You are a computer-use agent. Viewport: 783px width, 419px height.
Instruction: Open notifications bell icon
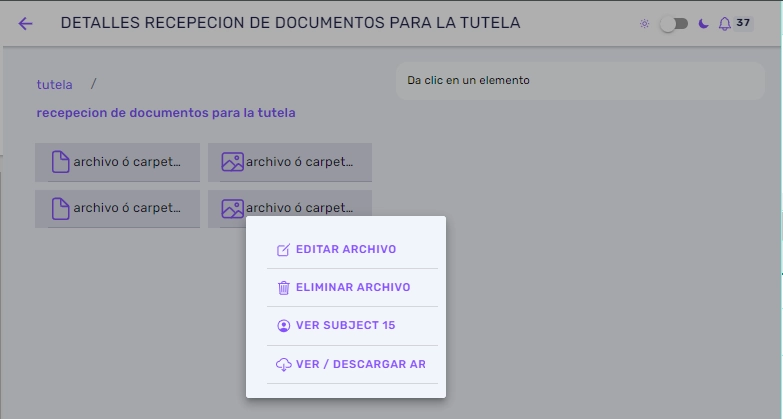725,23
